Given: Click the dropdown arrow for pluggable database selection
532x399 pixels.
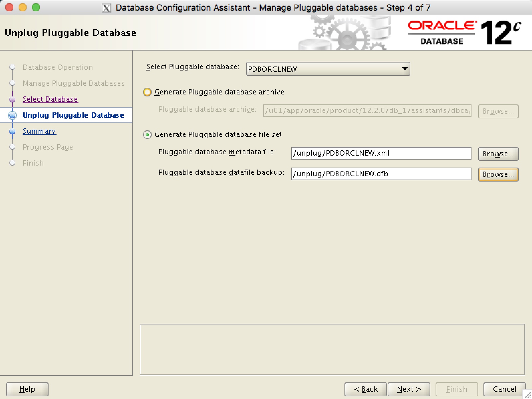Looking at the screenshot, I should tap(404, 69).
